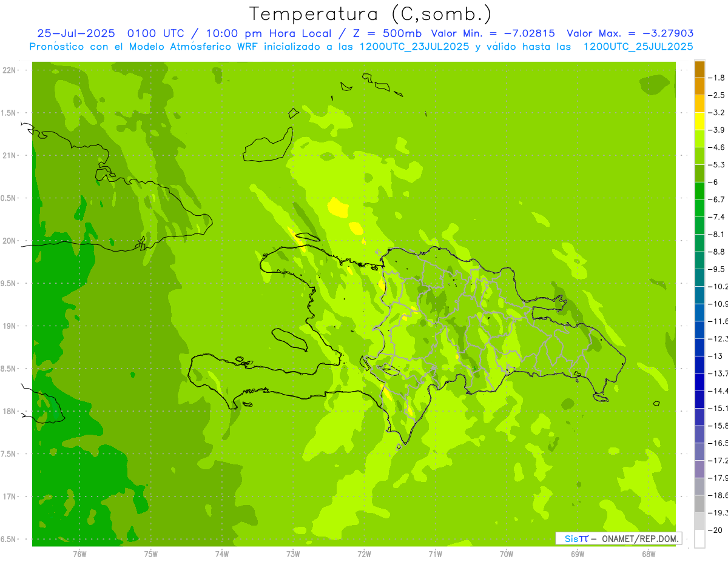
Task: Click the lime swatch between -3.9 and -4.6
Action: point(699,139)
